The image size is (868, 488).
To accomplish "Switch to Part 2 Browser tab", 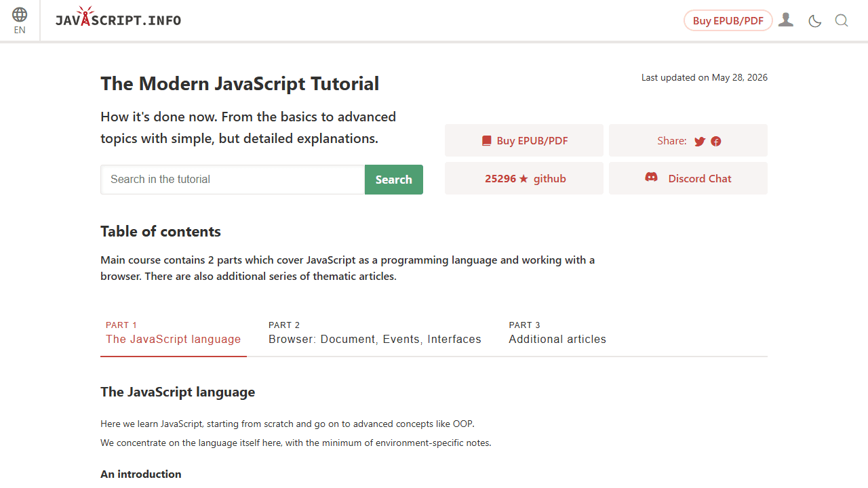I will pyautogui.click(x=375, y=332).
